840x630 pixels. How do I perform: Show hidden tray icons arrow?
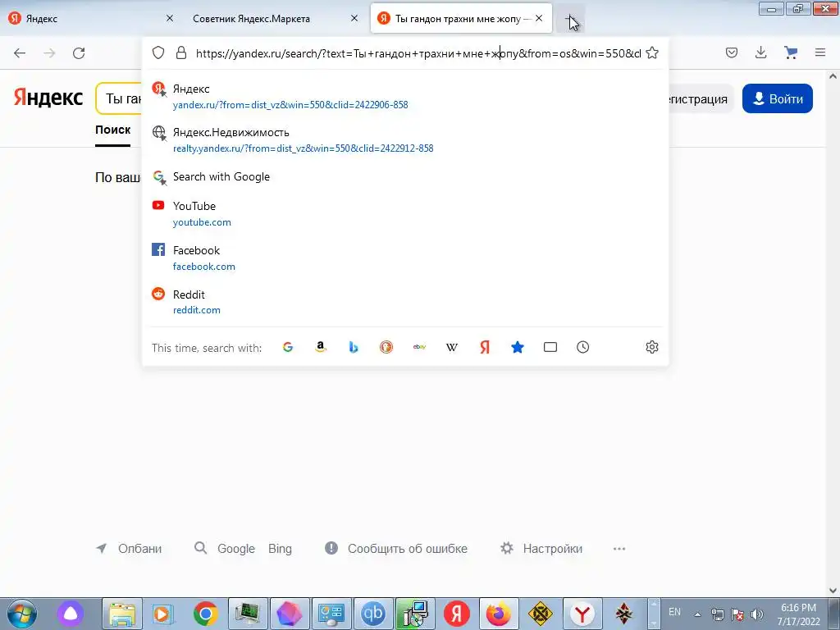click(x=697, y=614)
